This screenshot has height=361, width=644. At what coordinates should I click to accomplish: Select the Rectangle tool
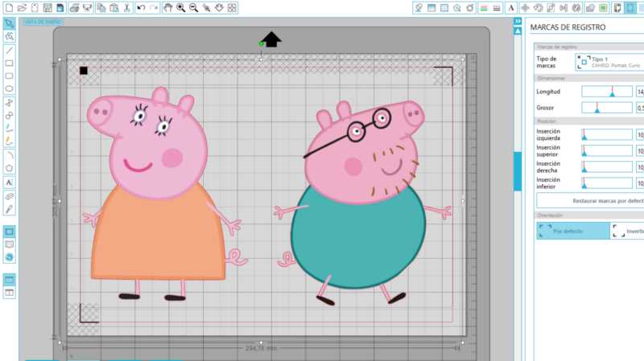[9, 64]
